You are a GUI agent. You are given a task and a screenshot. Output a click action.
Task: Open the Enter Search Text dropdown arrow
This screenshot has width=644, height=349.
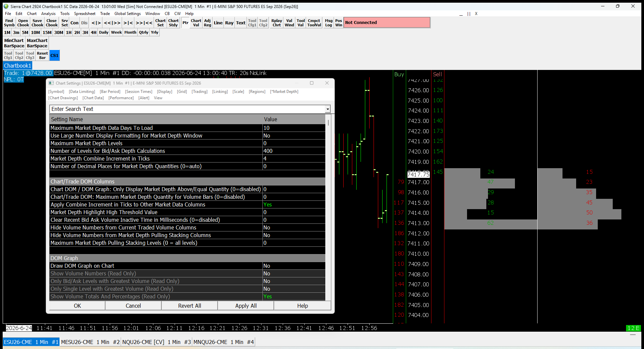pos(328,109)
